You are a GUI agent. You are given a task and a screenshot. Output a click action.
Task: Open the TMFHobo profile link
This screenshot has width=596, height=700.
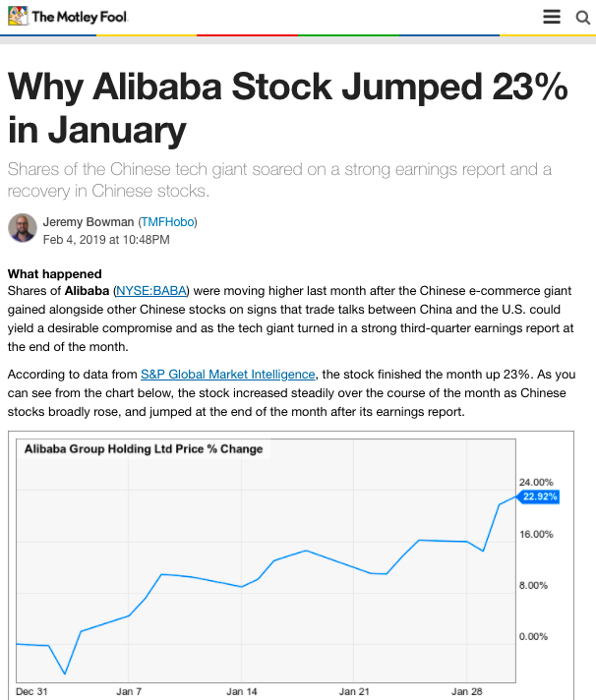[167, 222]
